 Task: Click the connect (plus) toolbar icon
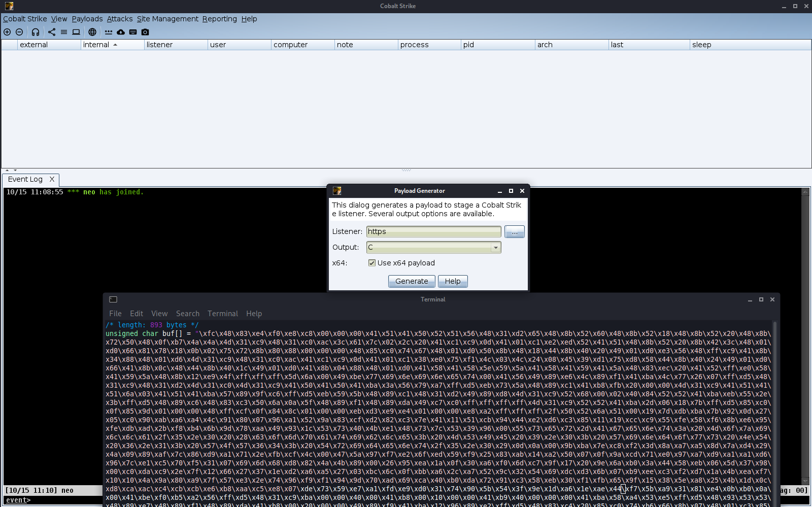pos(7,32)
